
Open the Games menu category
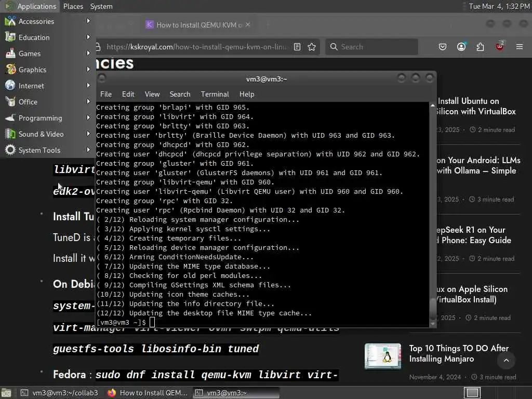coord(47,54)
